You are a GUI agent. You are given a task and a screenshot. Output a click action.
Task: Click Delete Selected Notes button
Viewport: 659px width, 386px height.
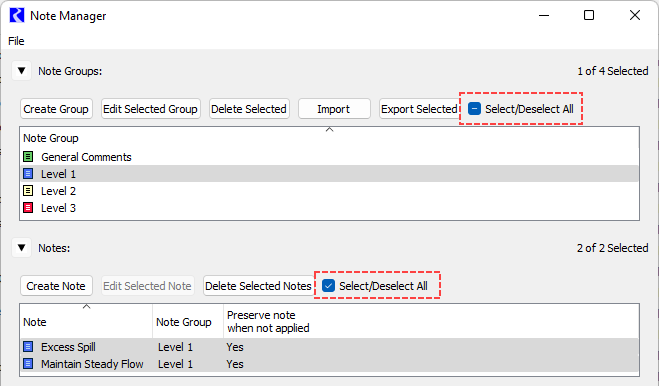coord(258,286)
